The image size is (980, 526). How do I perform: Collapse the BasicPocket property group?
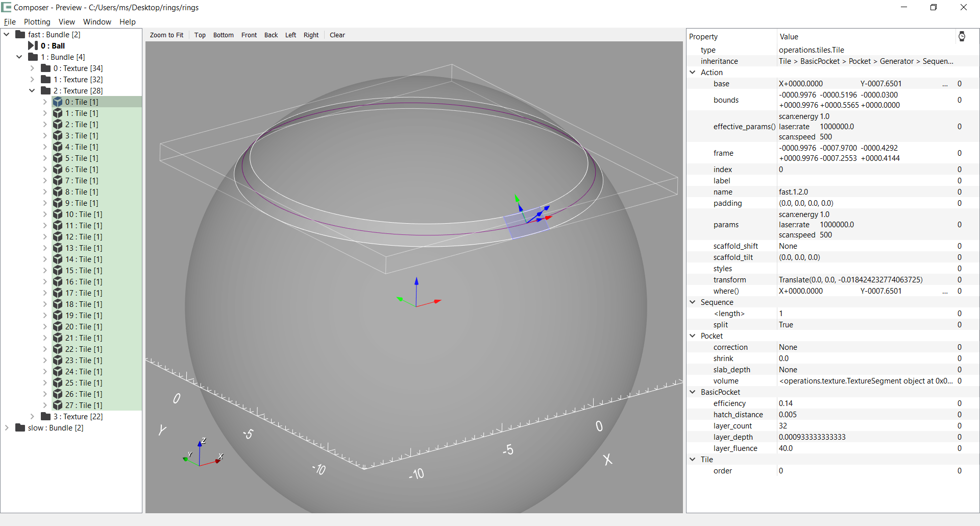point(693,392)
